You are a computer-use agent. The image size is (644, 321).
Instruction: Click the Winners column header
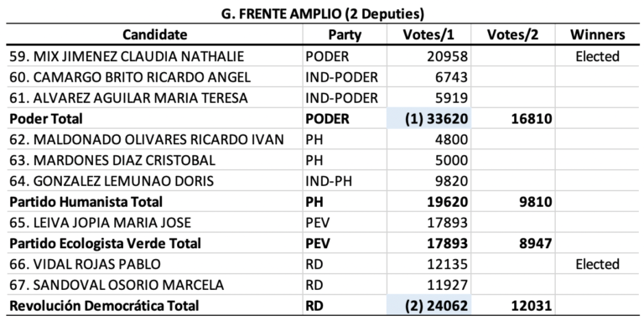coord(597,35)
